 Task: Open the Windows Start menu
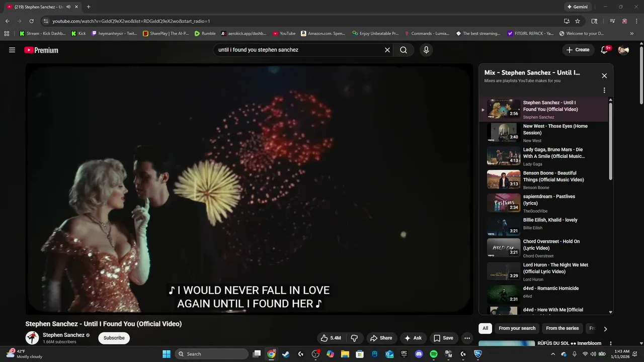[167, 354]
